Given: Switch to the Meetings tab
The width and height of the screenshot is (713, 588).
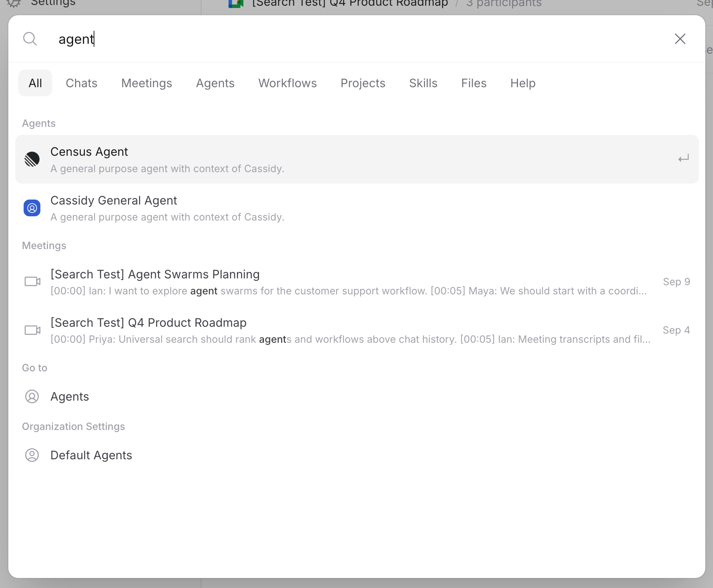Looking at the screenshot, I should tap(147, 83).
